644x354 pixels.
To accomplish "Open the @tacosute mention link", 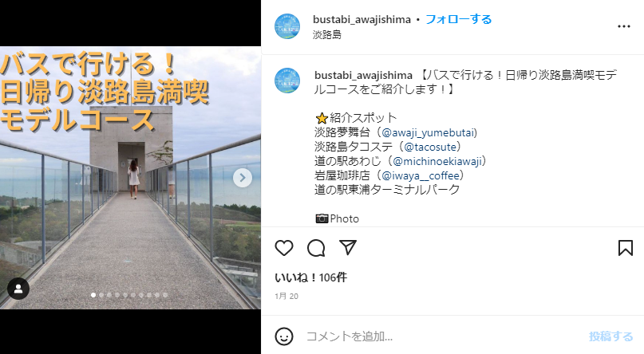I will point(430,147).
